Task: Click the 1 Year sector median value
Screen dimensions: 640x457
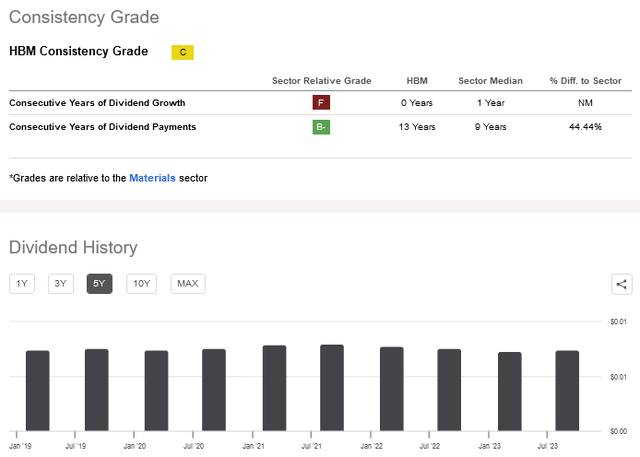Action: pos(491,103)
